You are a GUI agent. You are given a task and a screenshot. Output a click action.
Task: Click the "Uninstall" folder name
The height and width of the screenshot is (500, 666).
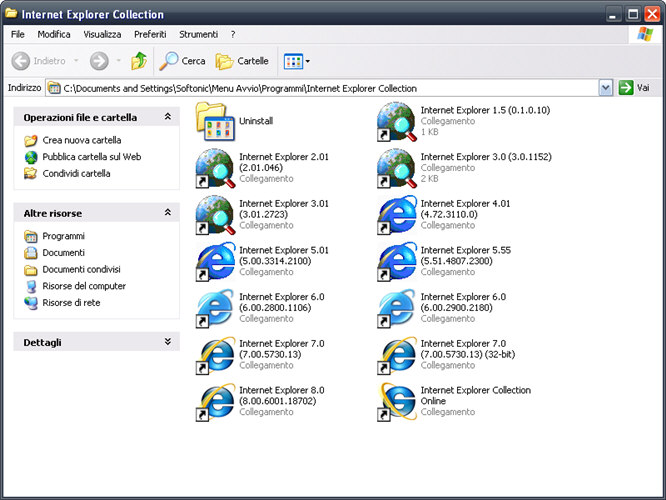(256, 121)
